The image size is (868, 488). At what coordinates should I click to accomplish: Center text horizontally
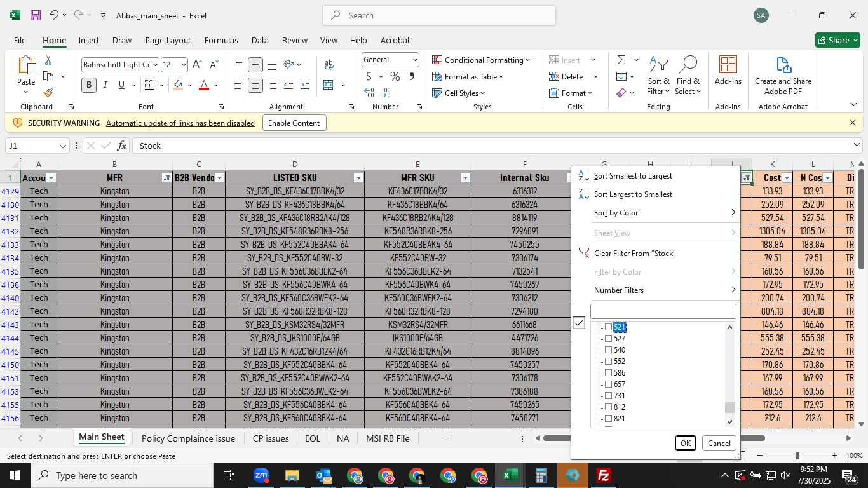(255, 85)
